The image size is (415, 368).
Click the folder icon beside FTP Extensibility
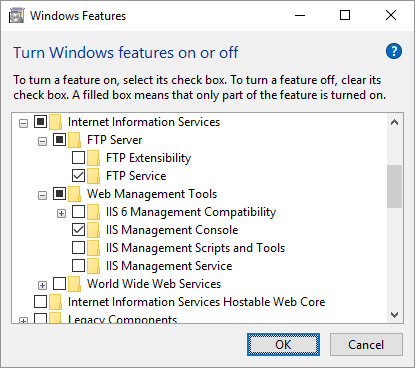tap(94, 158)
